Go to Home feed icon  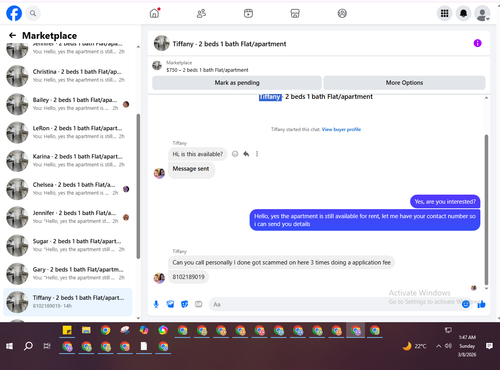tap(154, 13)
